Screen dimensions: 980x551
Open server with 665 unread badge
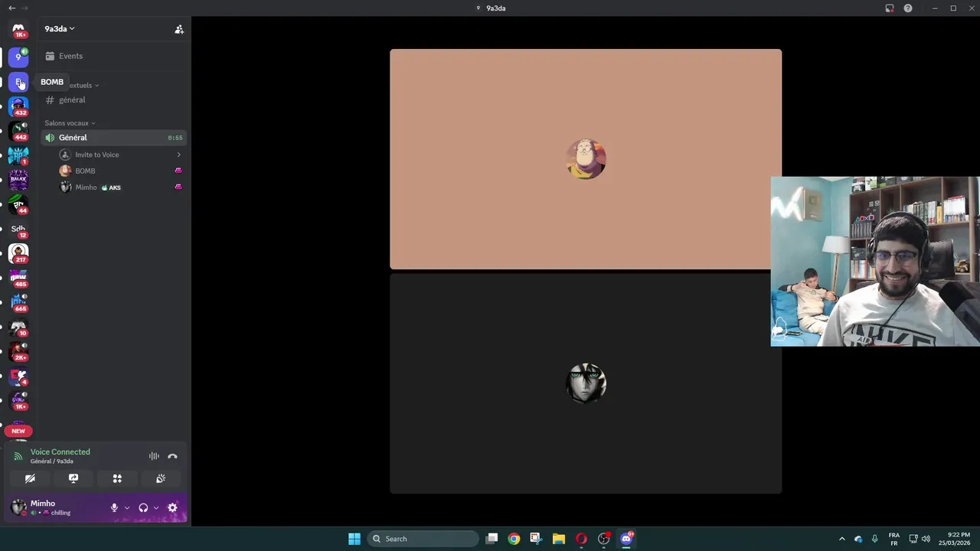click(x=18, y=302)
